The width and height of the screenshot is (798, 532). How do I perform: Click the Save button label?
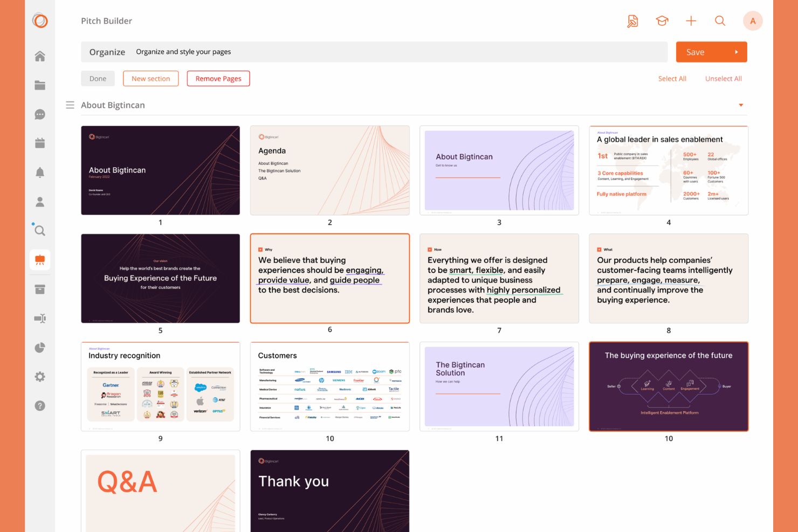(x=696, y=52)
